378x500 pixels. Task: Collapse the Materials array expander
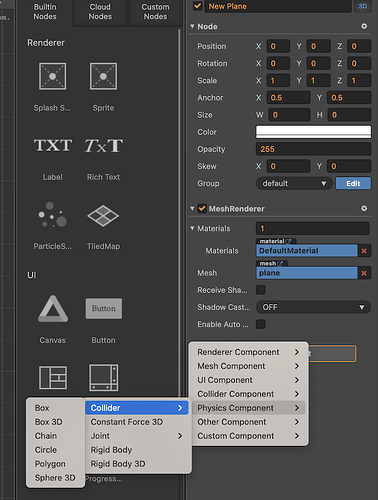pyautogui.click(x=192, y=228)
